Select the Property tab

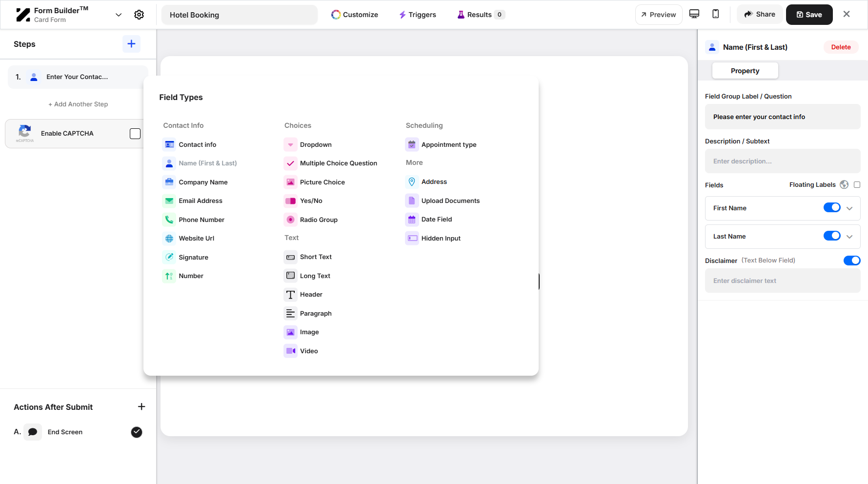[x=745, y=71]
